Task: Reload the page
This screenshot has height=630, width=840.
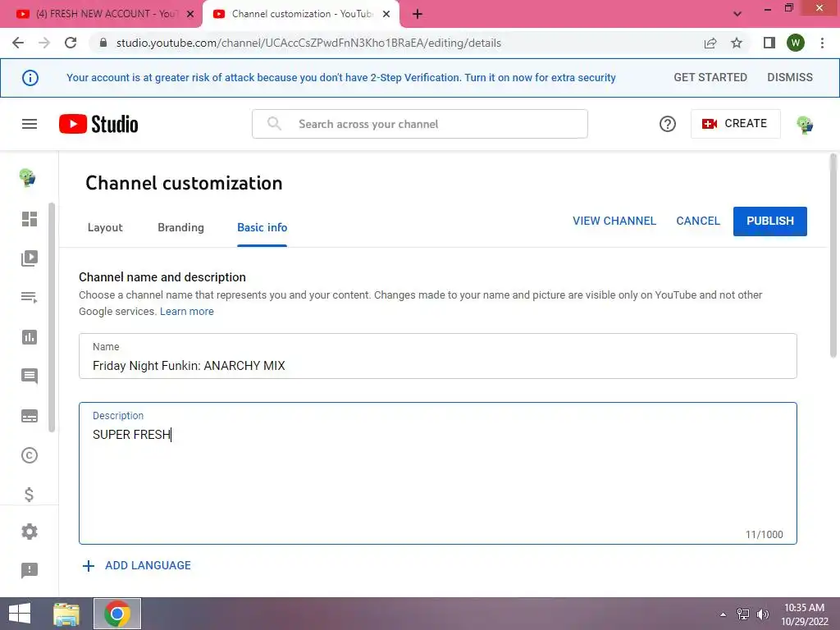Action: pyautogui.click(x=71, y=43)
